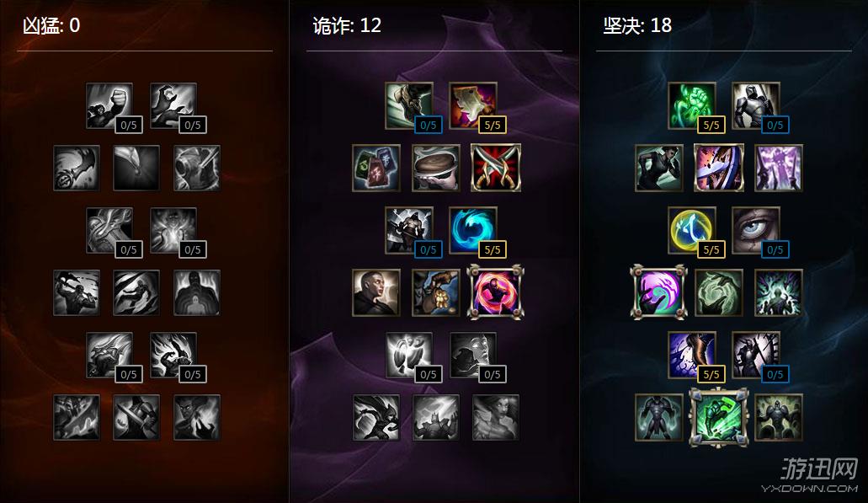
Task: Click the pink swirling keystone in Cunning row four
Action: (495, 292)
